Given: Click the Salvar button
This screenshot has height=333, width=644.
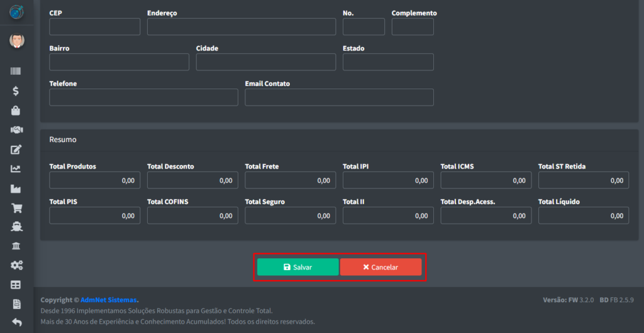Looking at the screenshot, I should point(297,267).
